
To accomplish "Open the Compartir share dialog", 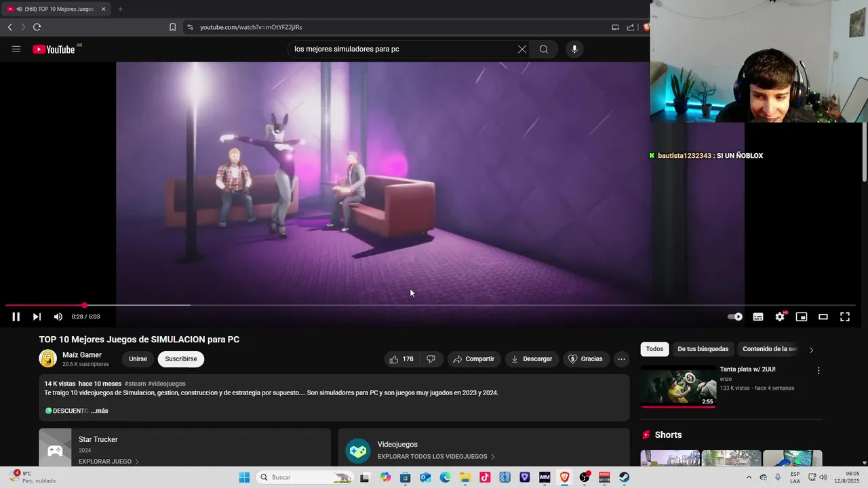I will pos(474,359).
